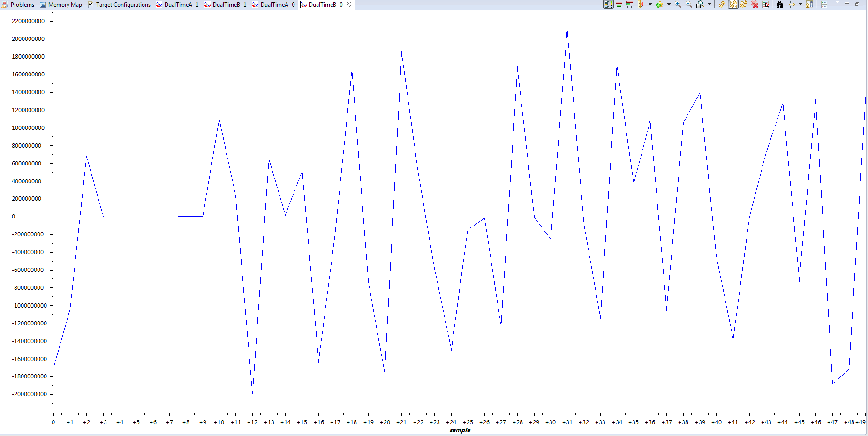Click the y-axis label -1000000000
This screenshot has width=868, height=436.
29,306
